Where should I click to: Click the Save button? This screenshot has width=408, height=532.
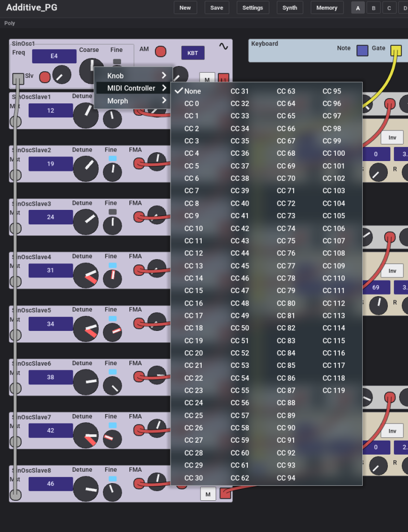tap(217, 7)
